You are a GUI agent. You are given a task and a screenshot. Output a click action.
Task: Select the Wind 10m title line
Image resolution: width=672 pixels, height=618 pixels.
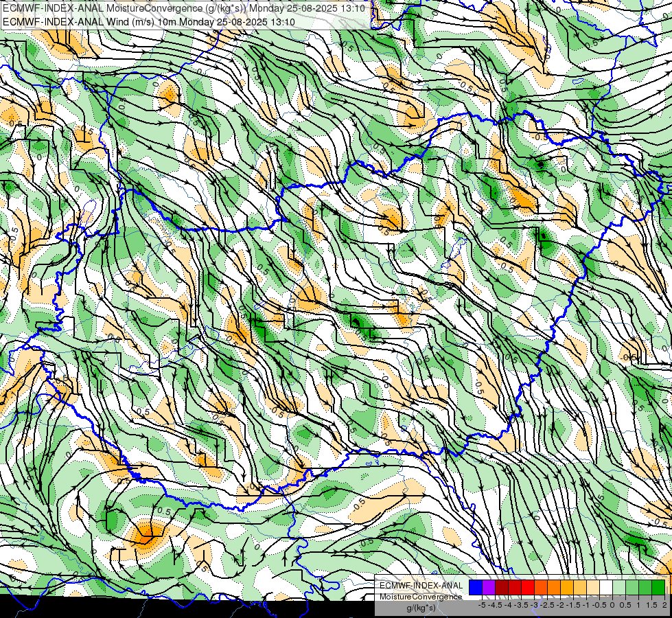tap(149, 21)
